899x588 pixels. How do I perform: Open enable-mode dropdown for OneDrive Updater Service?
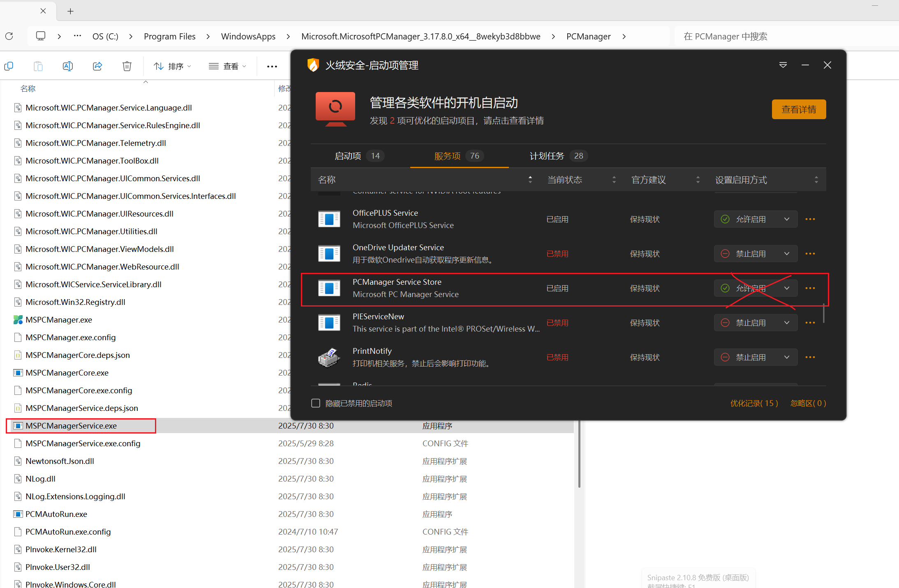(756, 254)
